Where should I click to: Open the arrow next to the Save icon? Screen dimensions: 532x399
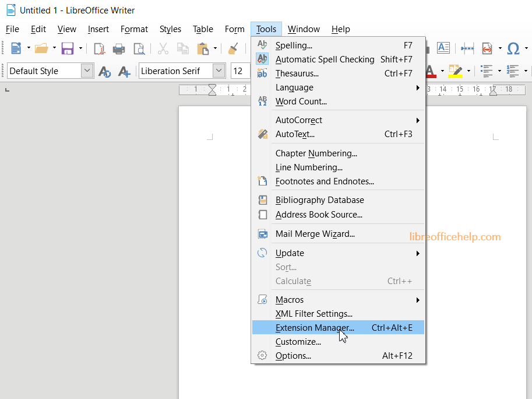coord(80,48)
